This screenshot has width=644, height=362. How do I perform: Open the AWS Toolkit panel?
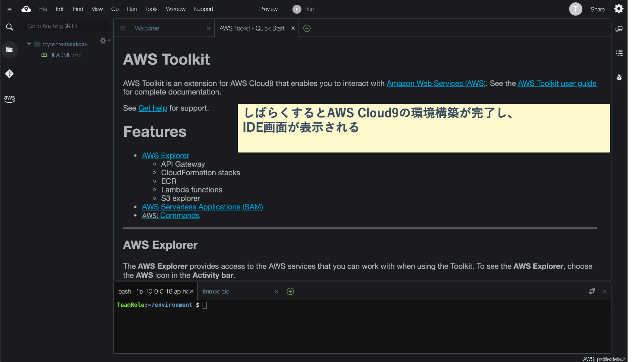click(9, 99)
